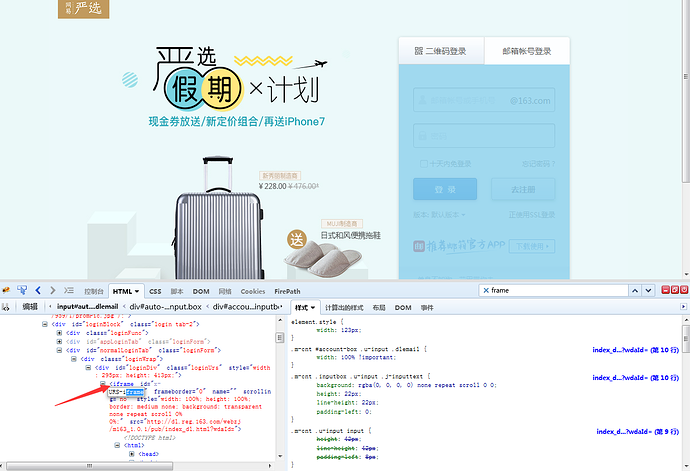Image resolution: width=690 pixels, height=471 pixels.
Task: Go forward with Firebug's right arrow
Action: [53, 290]
